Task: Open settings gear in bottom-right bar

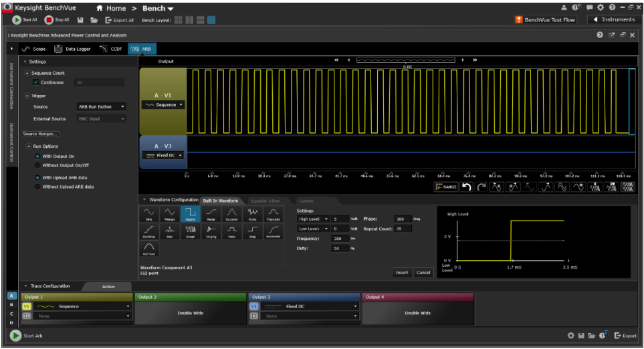Action: point(571,336)
